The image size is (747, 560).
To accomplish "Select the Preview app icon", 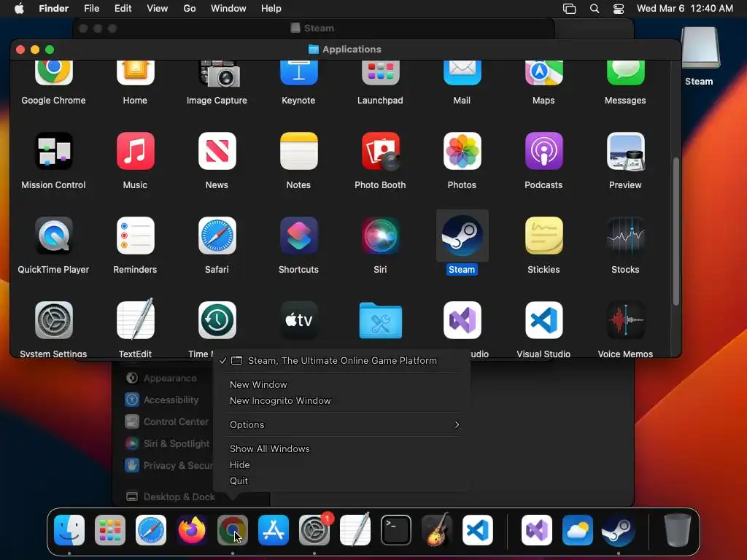I will [x=625, y=151].
